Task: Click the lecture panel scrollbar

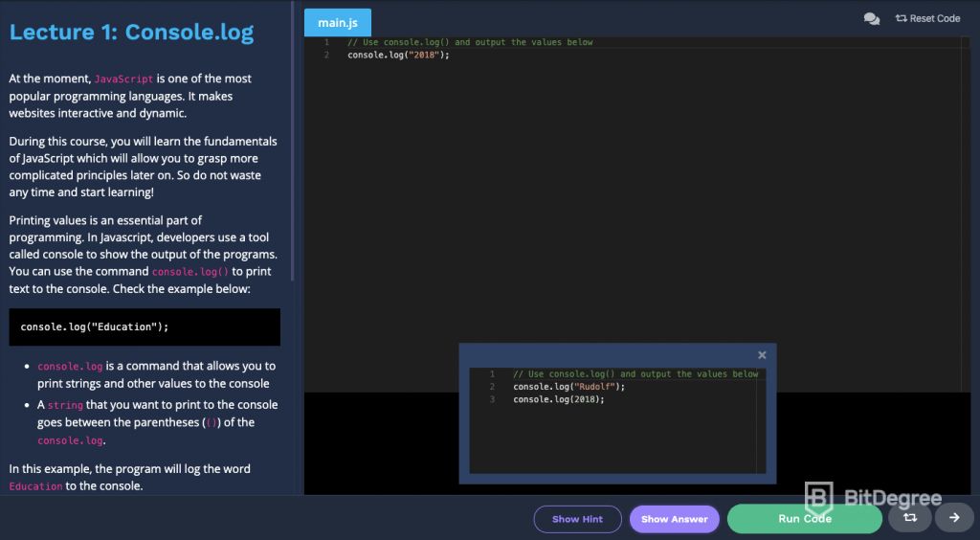Action: pyautogui.click(x=293, y=141)
